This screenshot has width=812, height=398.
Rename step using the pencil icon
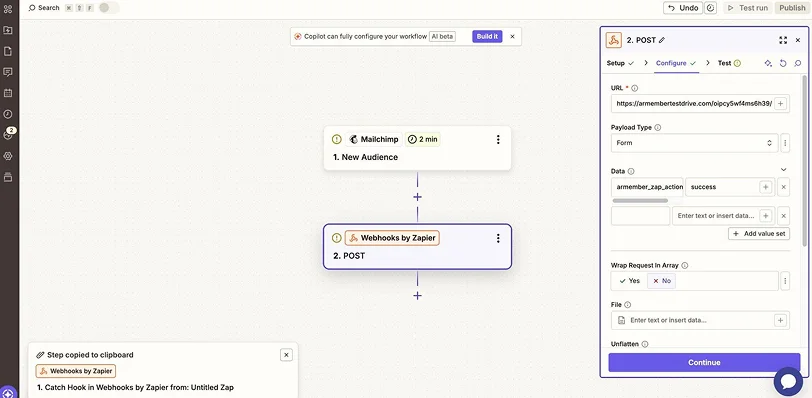click(662, 40)
